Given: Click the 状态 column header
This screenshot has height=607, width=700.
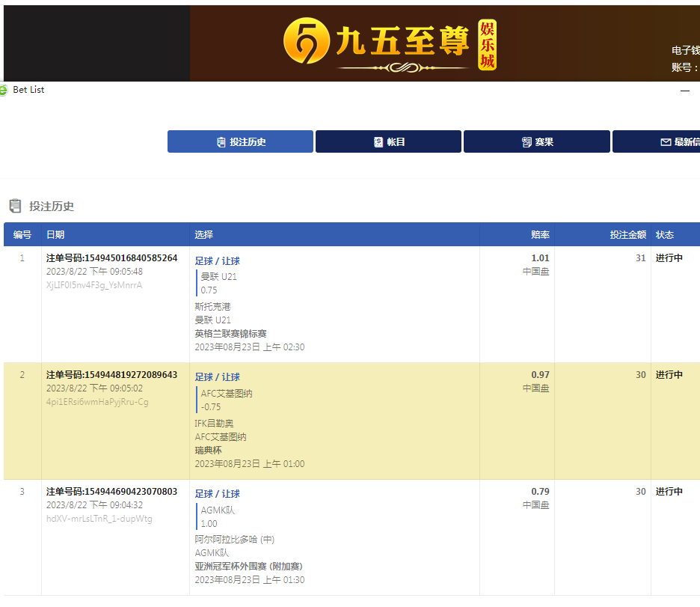Looking at the screenshot, I should (665, 235).
